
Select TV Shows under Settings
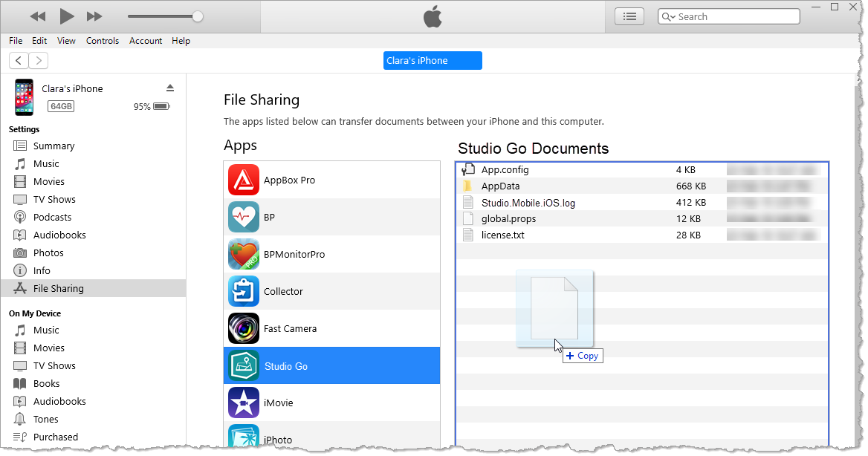click(54, 199)
